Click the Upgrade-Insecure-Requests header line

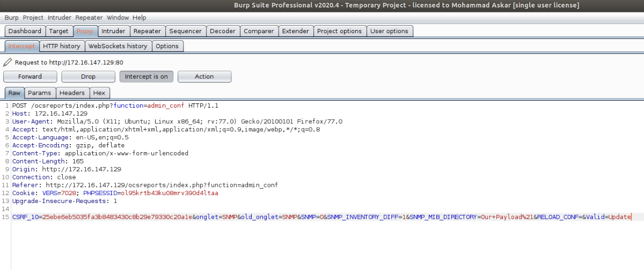(x=64, y=201)
